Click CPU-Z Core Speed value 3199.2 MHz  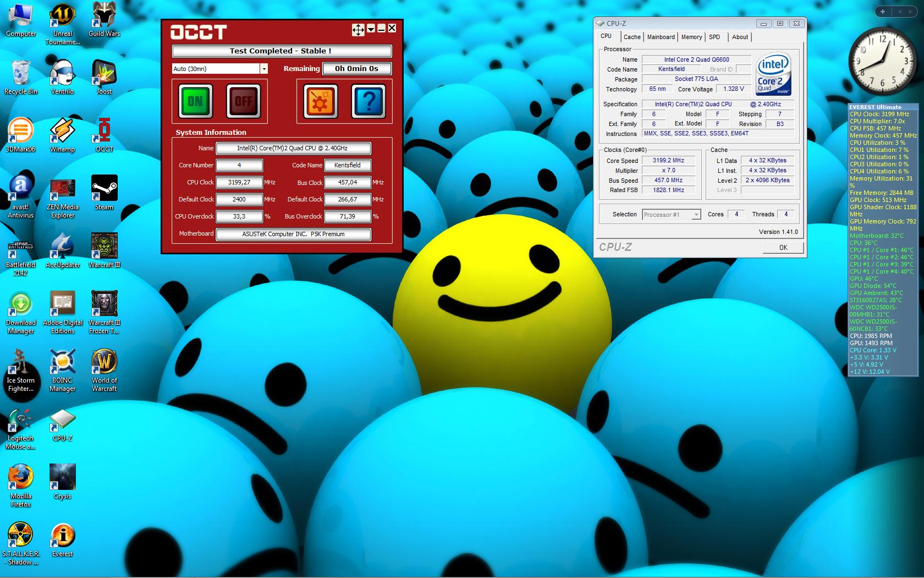[x=668, y=161]
